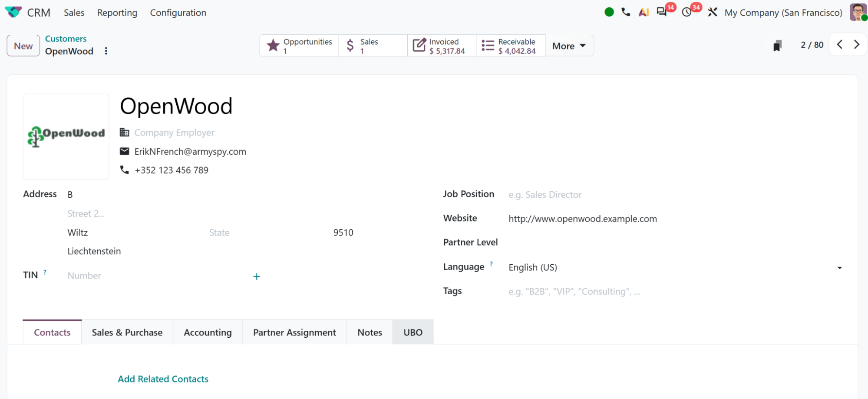This screenshot has height=399, width=868.
Task: Click the debug tools wrench icon
Action: 713,12
